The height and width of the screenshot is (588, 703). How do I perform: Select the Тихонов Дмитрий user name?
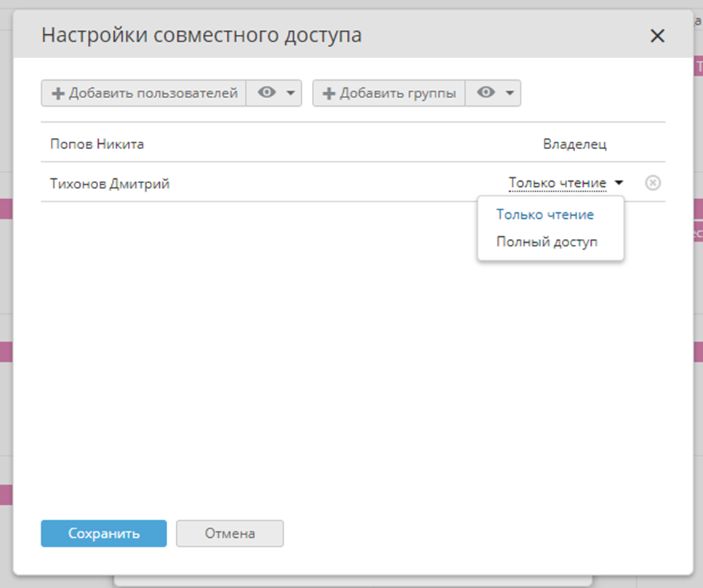[110, 184]
